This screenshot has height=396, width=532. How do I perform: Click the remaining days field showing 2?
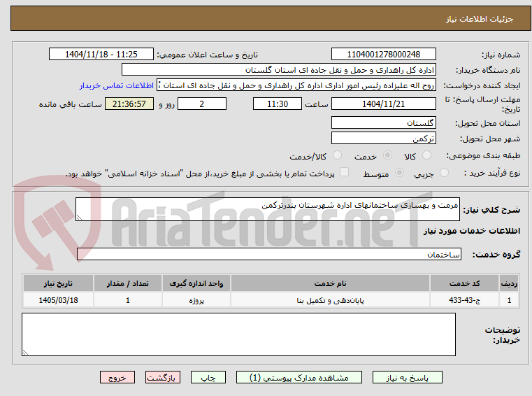202,104
